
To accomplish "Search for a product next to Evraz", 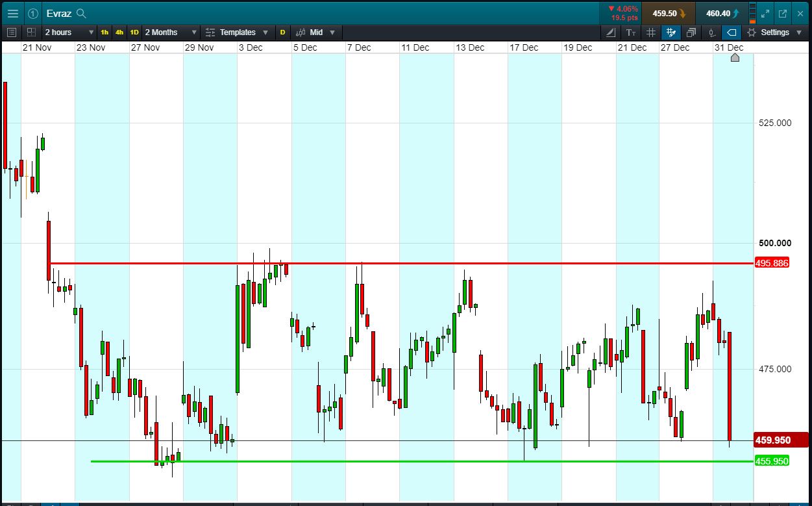I will 81,13.
